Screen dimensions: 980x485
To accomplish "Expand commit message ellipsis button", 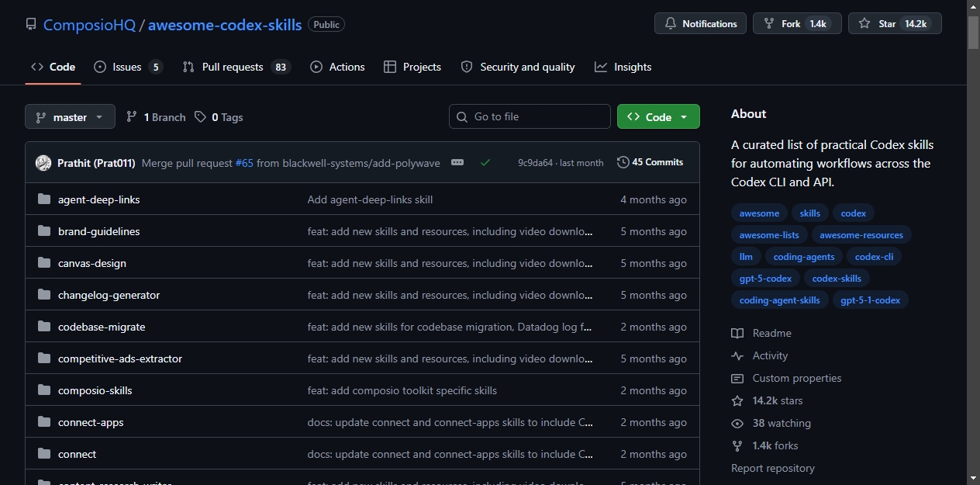I will pyautogui.click(x=457, y=162).
